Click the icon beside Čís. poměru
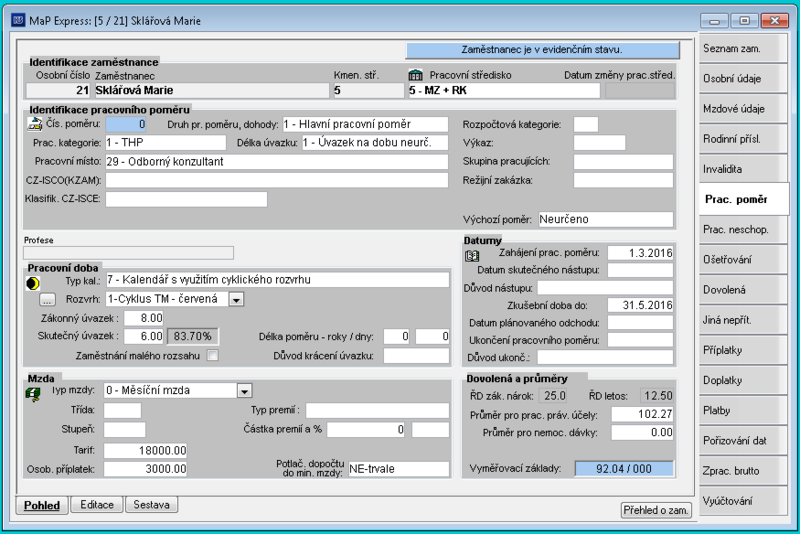800x534 pixels. click(34, 123)
